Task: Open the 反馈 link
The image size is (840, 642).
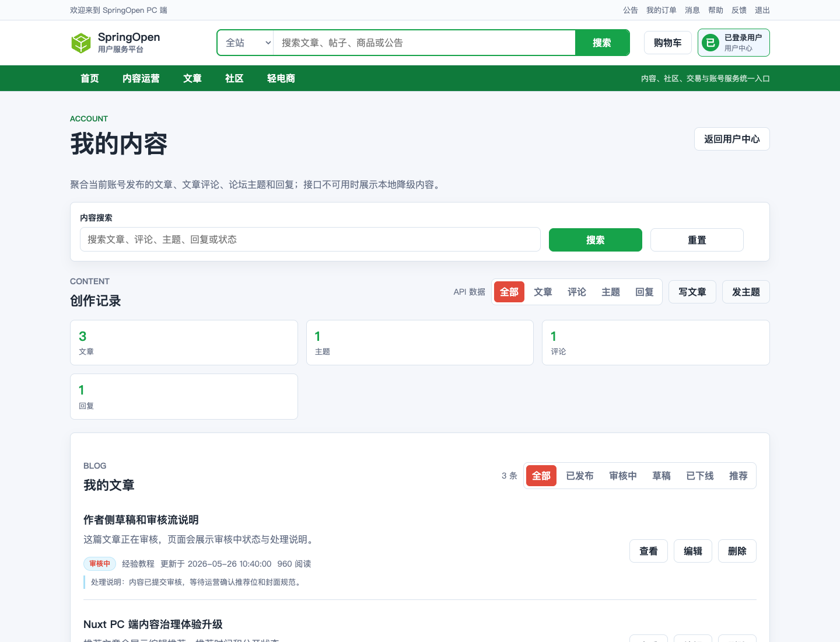Action: coord(739,10)
